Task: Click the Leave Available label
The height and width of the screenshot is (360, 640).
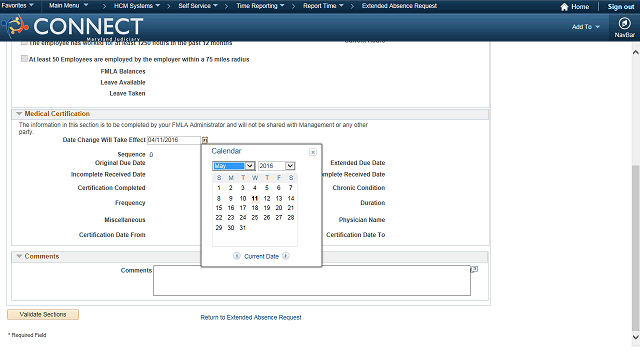Action: pyautogui.click(x=123, y=82)
